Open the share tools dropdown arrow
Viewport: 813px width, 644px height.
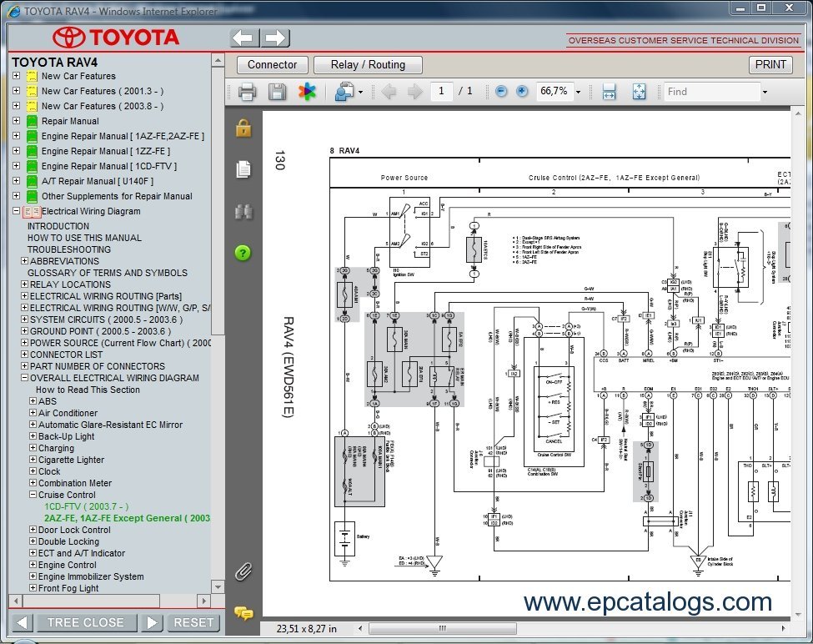360,93
